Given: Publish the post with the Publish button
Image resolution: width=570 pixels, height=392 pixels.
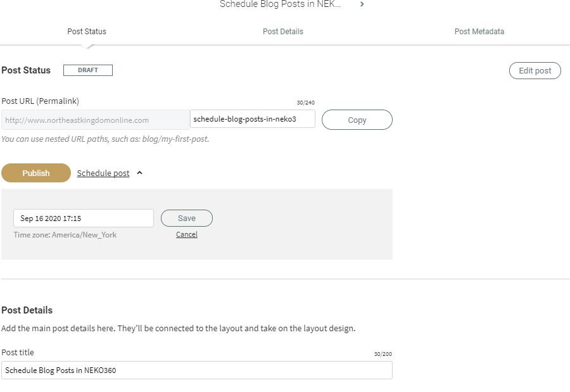Looking at the screenshot, I should (x=36, y=173).
